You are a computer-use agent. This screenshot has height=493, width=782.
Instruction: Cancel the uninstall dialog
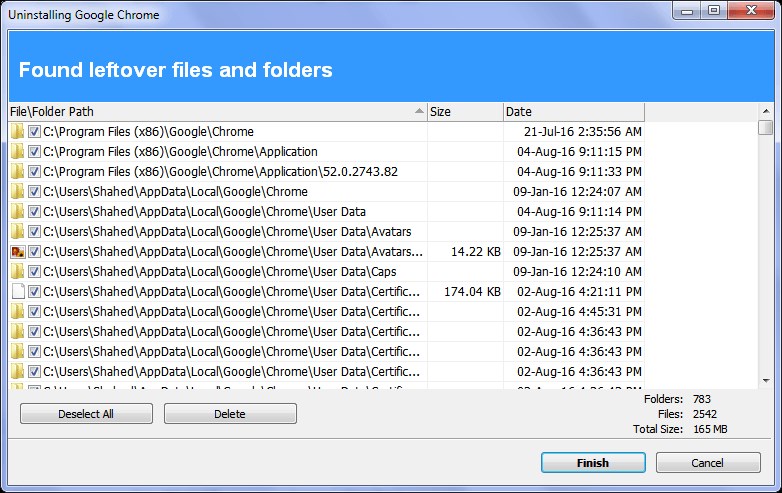(708, 463)
